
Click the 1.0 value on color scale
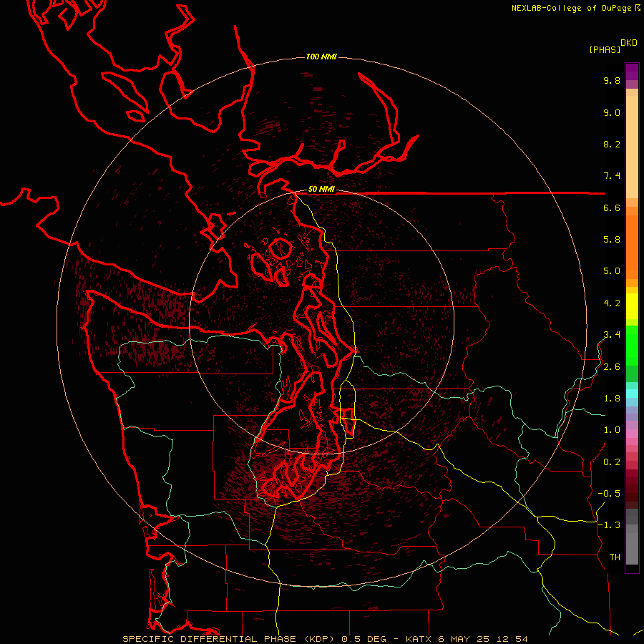click(x=612, y=430)
